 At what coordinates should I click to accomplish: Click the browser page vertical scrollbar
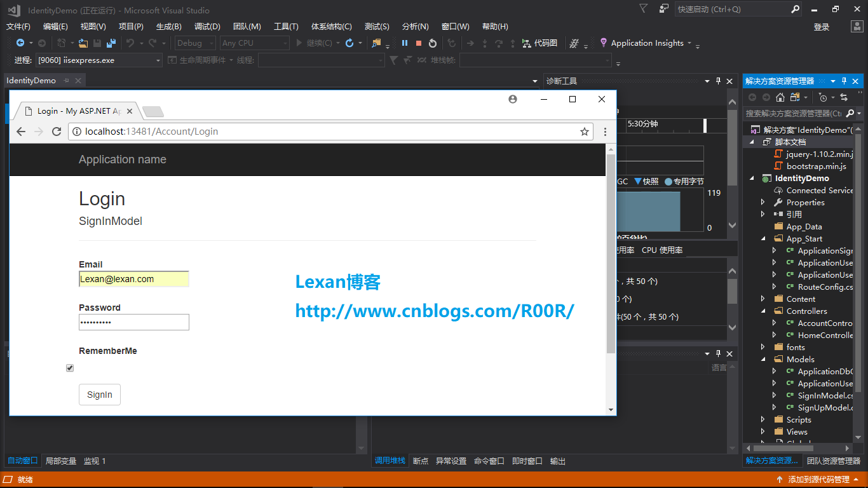(x=611, y=254)
